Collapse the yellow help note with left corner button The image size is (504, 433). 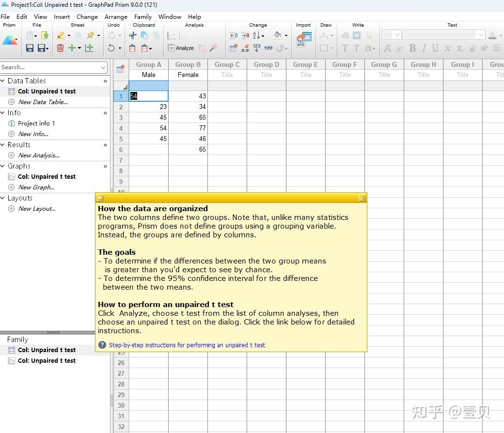pyautogui.click(x=100, y=198)
